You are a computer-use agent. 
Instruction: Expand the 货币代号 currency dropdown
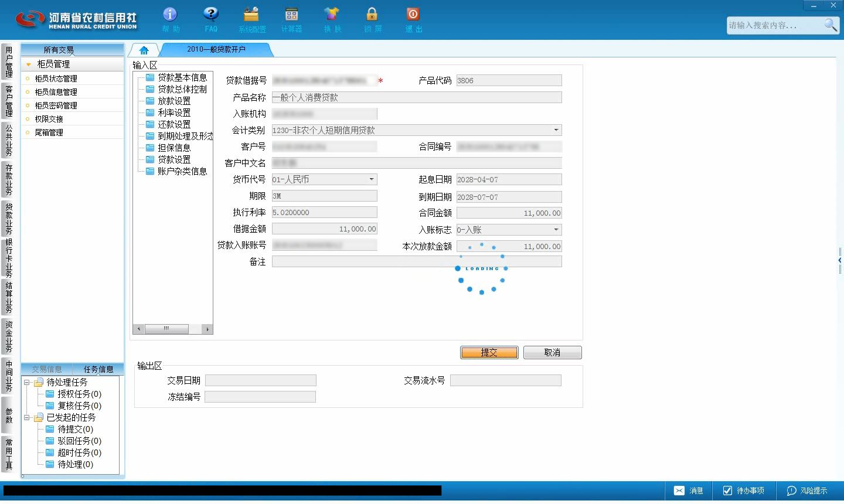[x=372, y=179]
